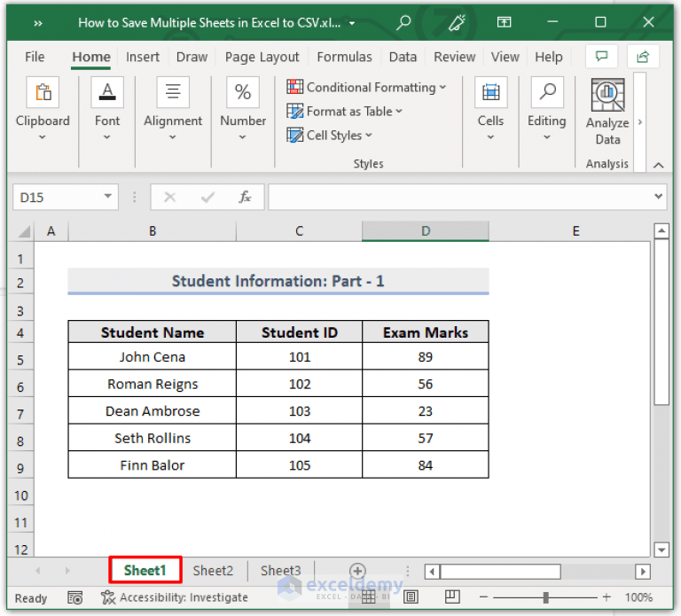The height and width of the screenshot is (616, 681).
Task: Select the Sheet3 tab
Action: [x=280, y=571]
